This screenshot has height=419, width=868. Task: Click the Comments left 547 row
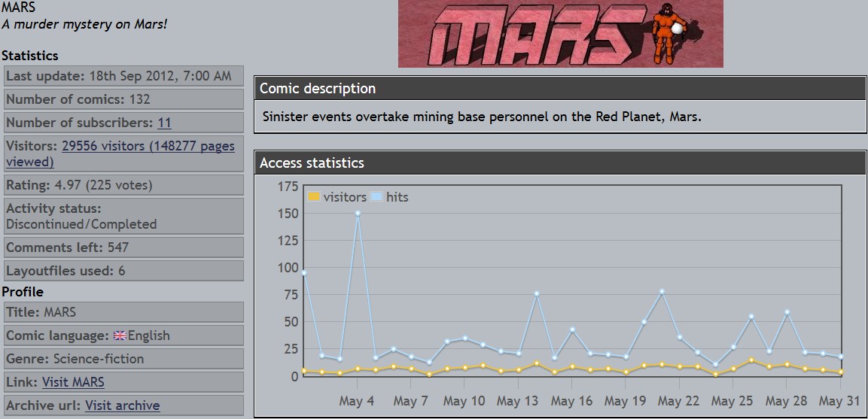[123, 247]
